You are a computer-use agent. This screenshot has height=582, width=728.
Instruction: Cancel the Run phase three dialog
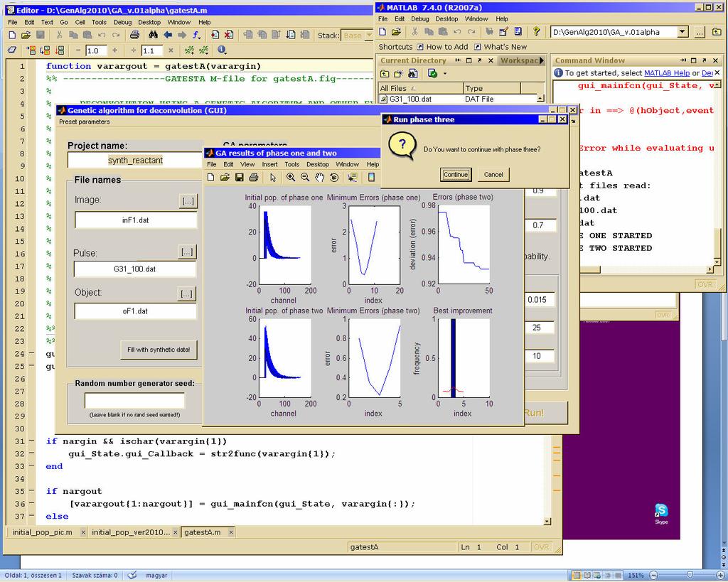point(493,175)
